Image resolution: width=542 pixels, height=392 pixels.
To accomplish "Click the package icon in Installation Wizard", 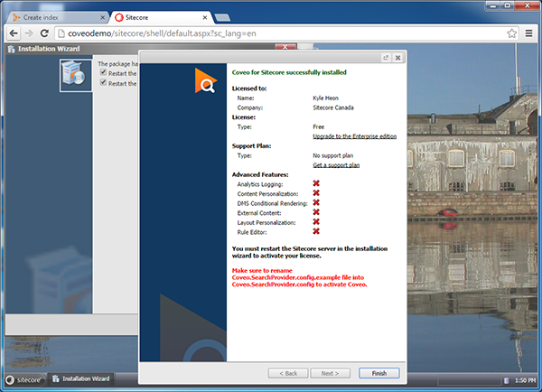I will tap(76, 75).
